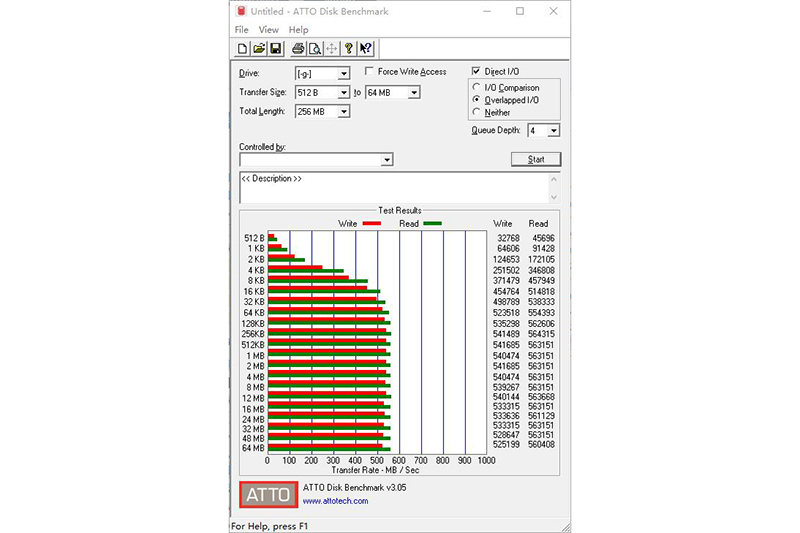Click the red ATTO logo
Screen dimensions: 800x533
click(x=268, y=494)
